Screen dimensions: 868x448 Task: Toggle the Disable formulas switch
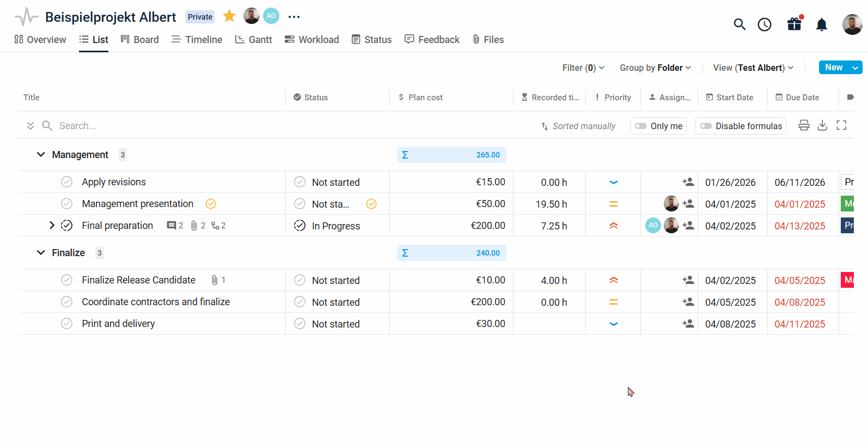(x=706, y=126)
